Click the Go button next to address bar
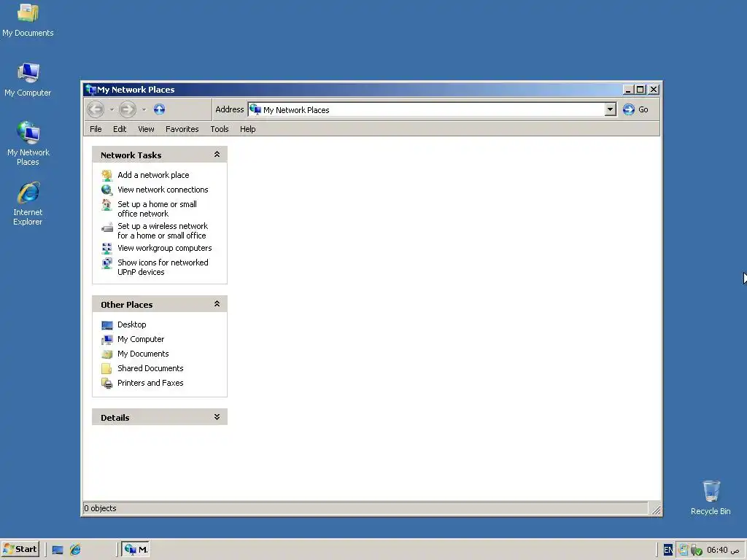 (635, 109)
